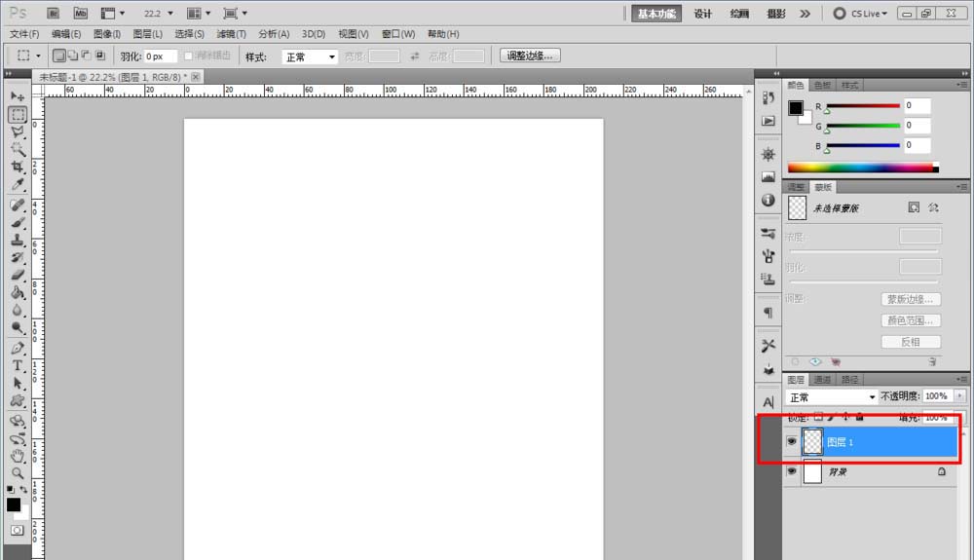Open Mini Bridge with Mb icon

tap(80, 13)
